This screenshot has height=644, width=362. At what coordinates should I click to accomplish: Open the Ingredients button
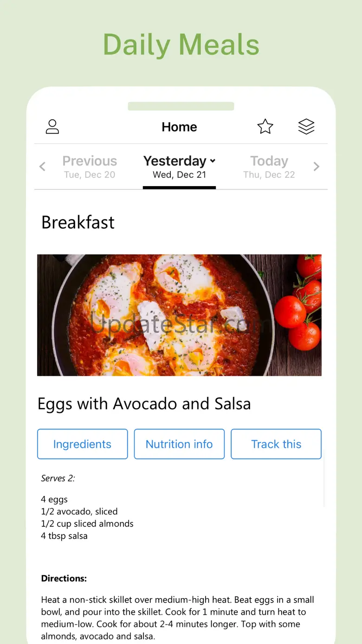pos(82,444)
